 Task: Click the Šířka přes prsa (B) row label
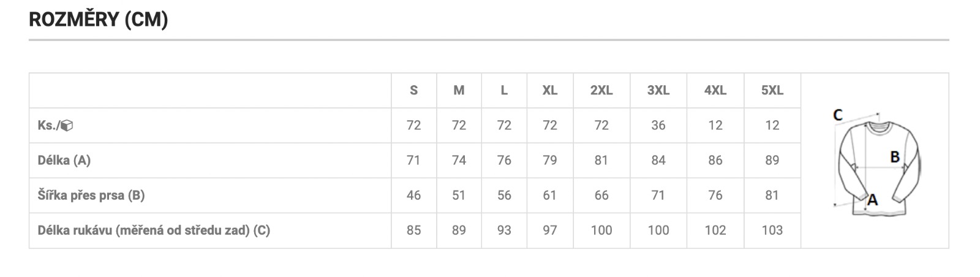[91, 195]
